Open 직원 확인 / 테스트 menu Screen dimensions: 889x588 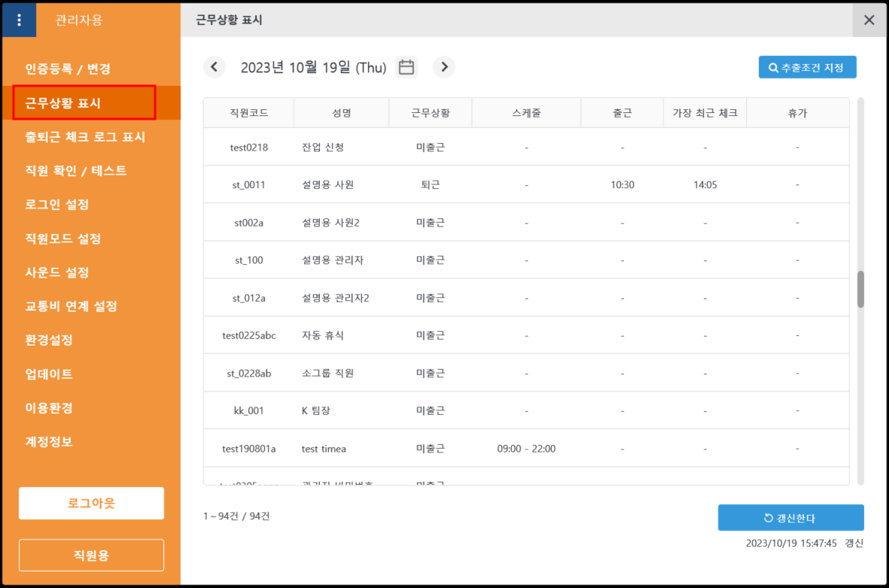[76, 171]
